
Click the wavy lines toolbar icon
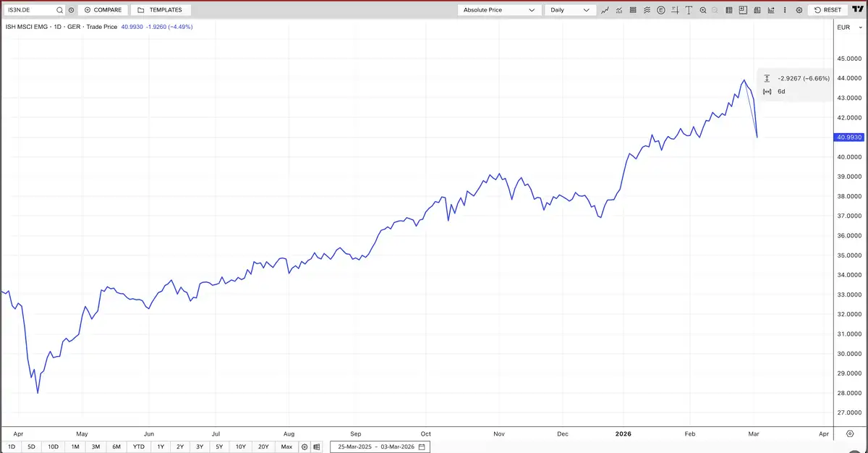coord(647,10)
